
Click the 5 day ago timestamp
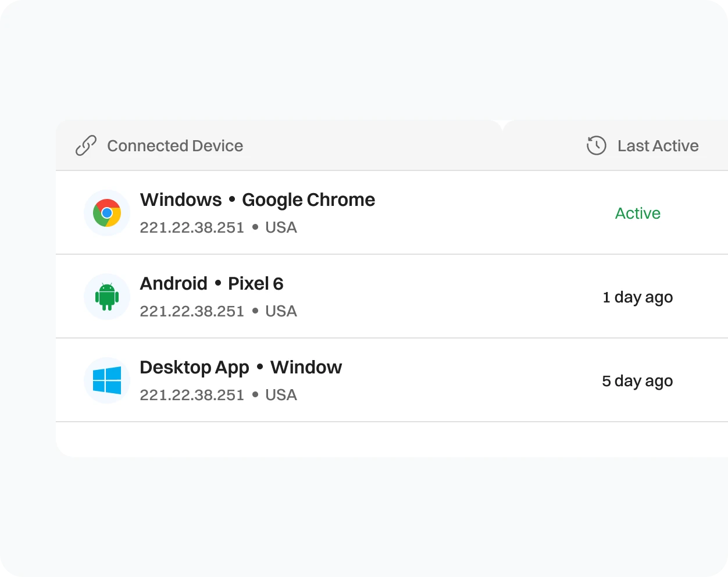(x=637, y=381)
